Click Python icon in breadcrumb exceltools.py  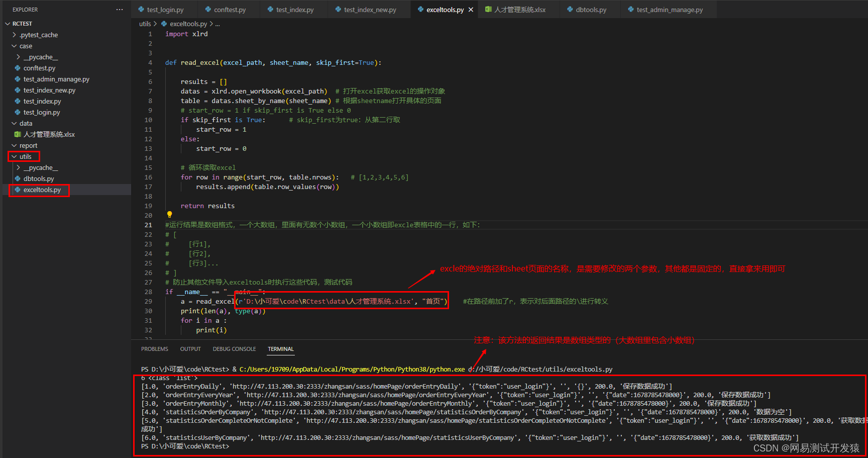(x=164, y=24)
